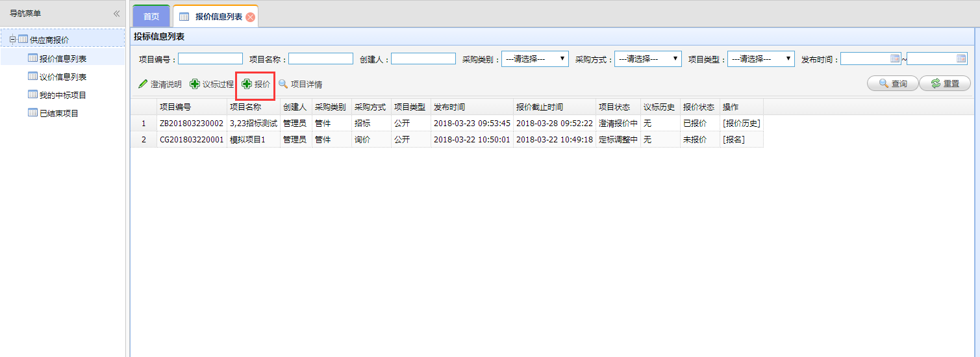Open 议价信息列表 in the sidebar
The width and height of the screenshot is (980, 357).
coord(63,77)
